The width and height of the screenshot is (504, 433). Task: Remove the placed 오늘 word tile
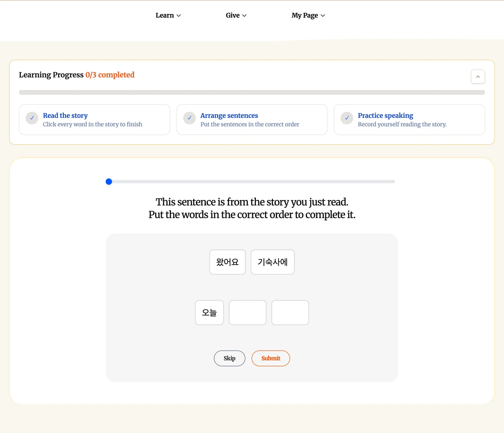(209, 313)
